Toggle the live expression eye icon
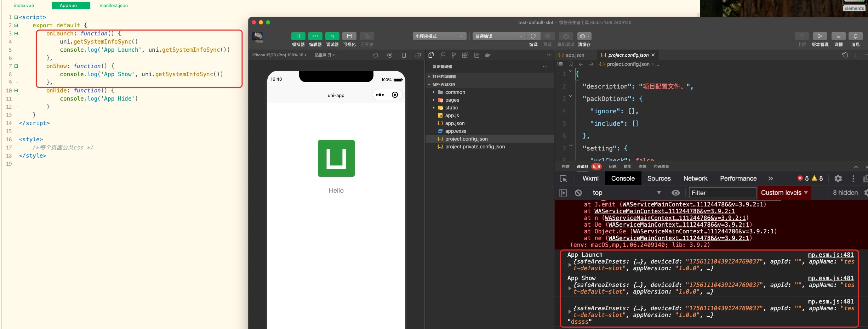The height and width of the screenshot is (329, 868). point(675,193)
